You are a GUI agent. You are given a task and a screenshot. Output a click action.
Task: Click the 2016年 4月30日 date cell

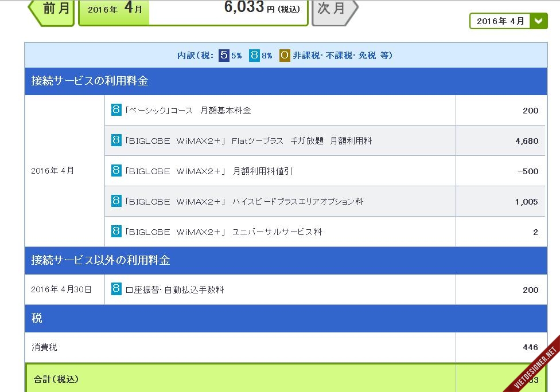coord(65,289)
